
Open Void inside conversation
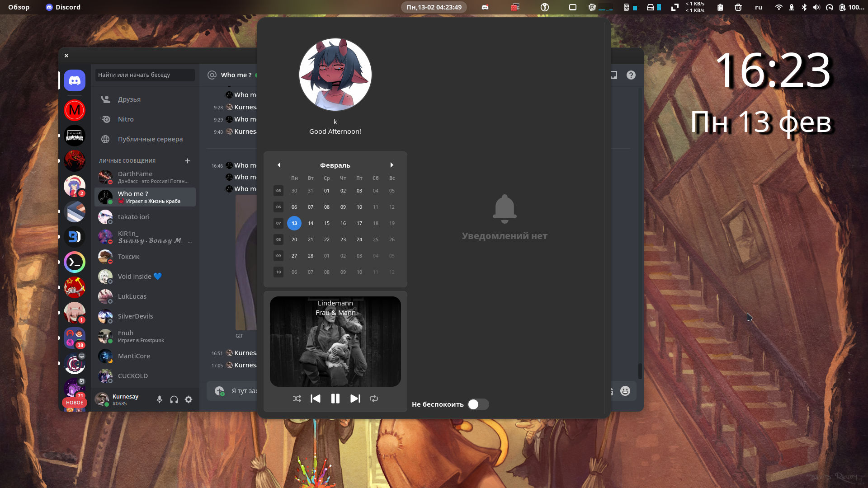[x=145, y=277]
